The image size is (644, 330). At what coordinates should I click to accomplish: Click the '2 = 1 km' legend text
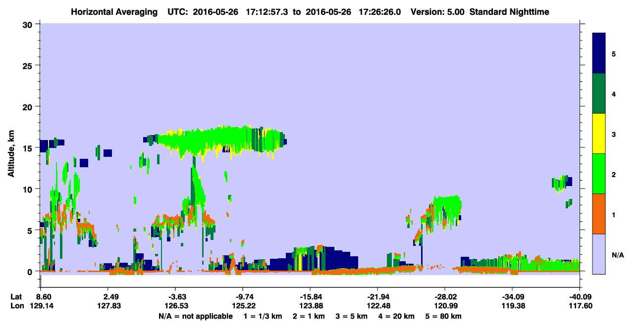click(x=310, y=316)
